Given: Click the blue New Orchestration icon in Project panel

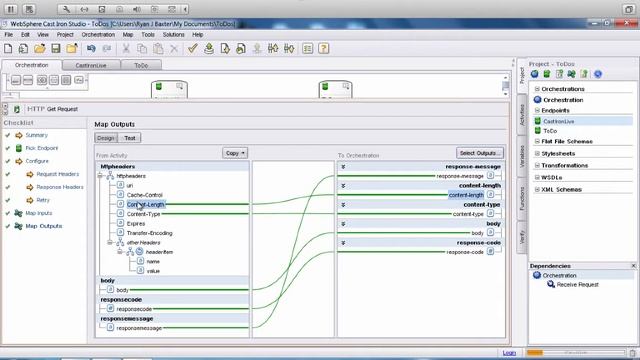Looking at the screenshot, I should [534, 74].
